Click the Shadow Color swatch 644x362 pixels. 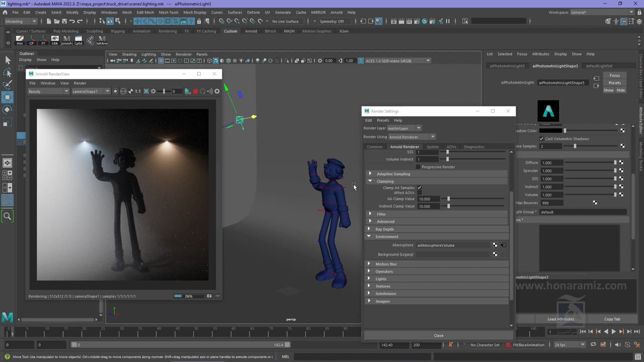click(x=551, y=131)
